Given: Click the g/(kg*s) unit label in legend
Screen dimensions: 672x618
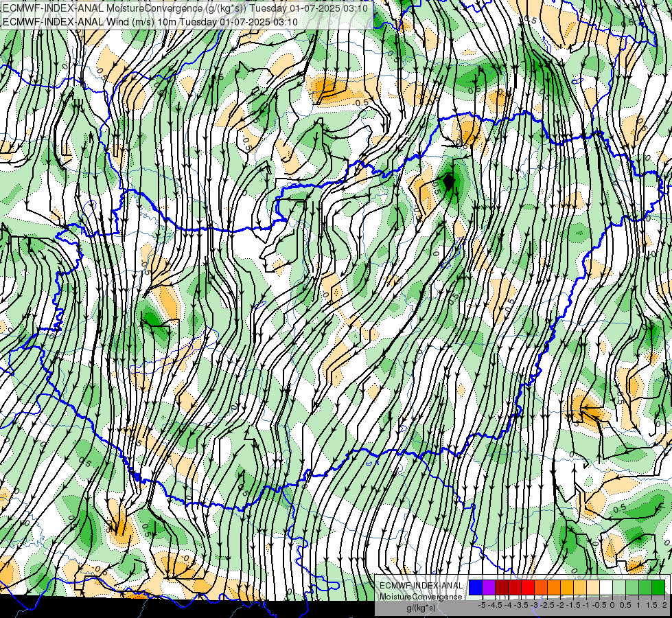Looking at the screenshot, I should pos(421,608).
